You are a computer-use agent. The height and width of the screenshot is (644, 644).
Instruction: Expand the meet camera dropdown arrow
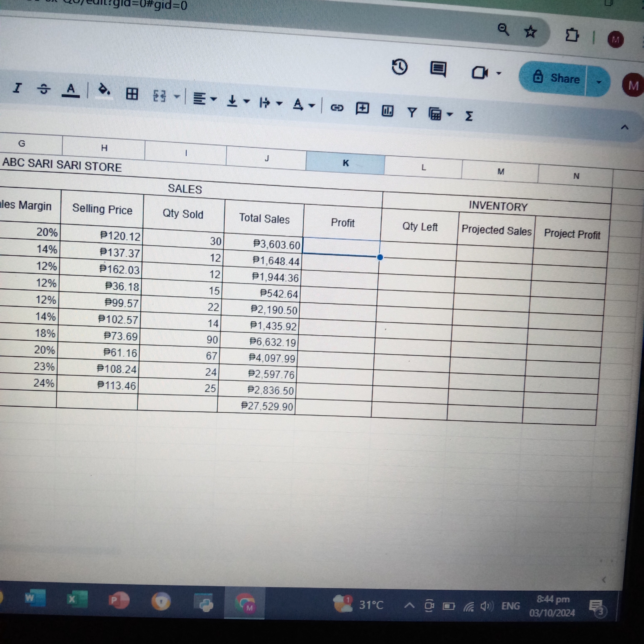499,73
